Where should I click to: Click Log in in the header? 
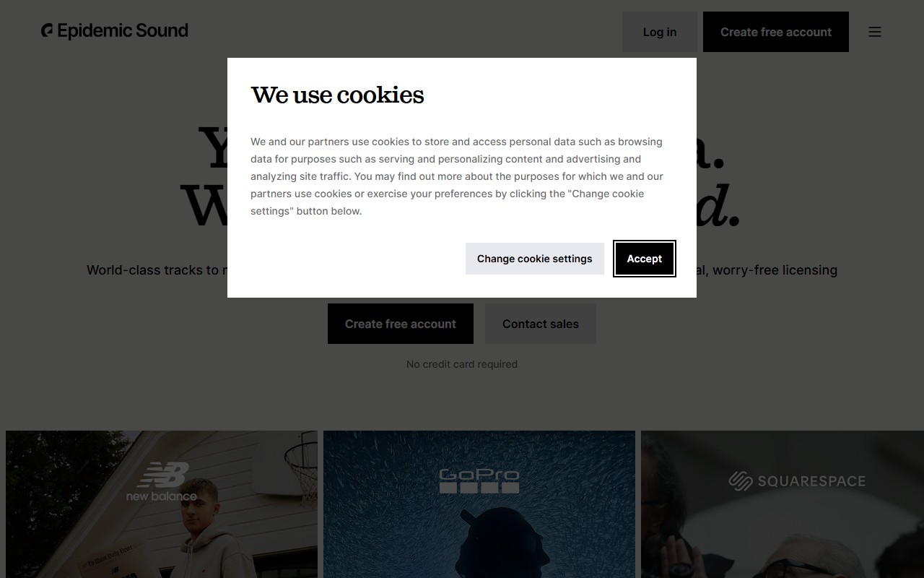(660, 32)
